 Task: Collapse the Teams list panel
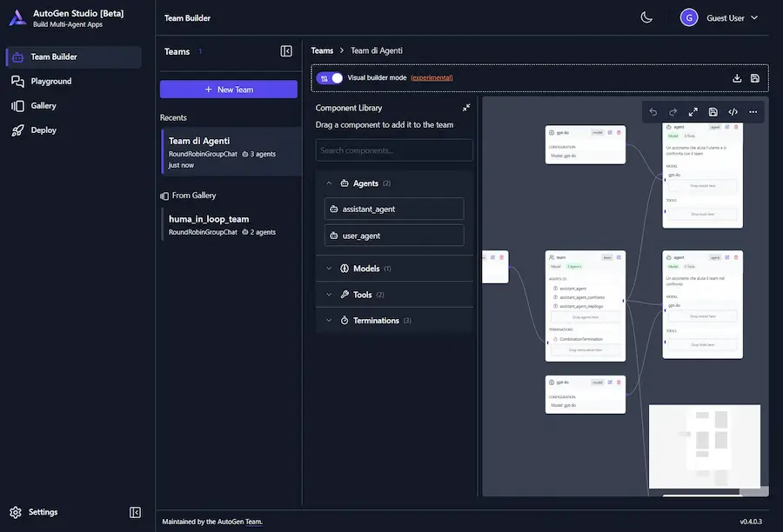(x=286, y=51)
